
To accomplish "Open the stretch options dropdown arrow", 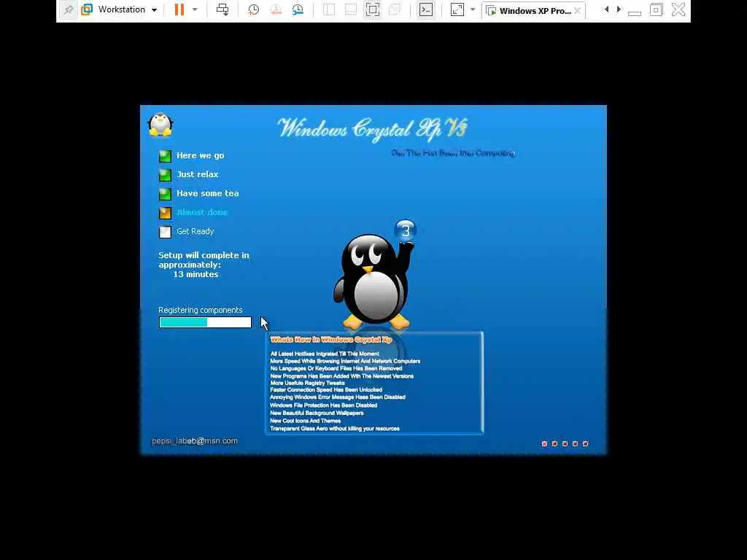I will tap(473, 9).
